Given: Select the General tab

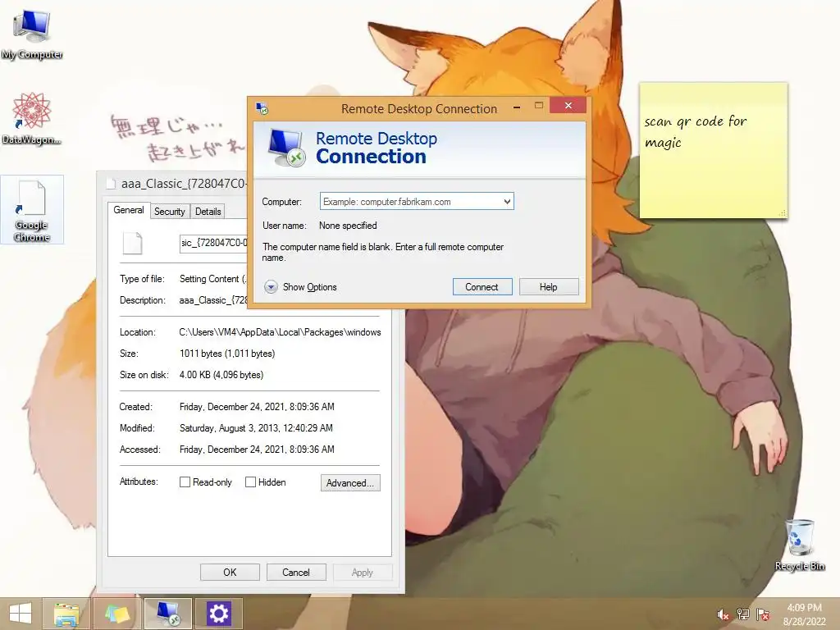Looking at the screenshot, I should (x=129, y=210).
